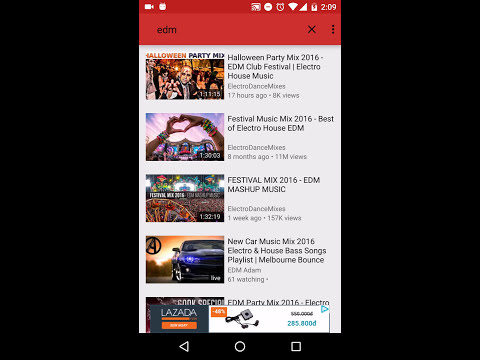The image size is (480, 360).
Task: Open the three-dot overflow menu
Action: tap(333, 29)
